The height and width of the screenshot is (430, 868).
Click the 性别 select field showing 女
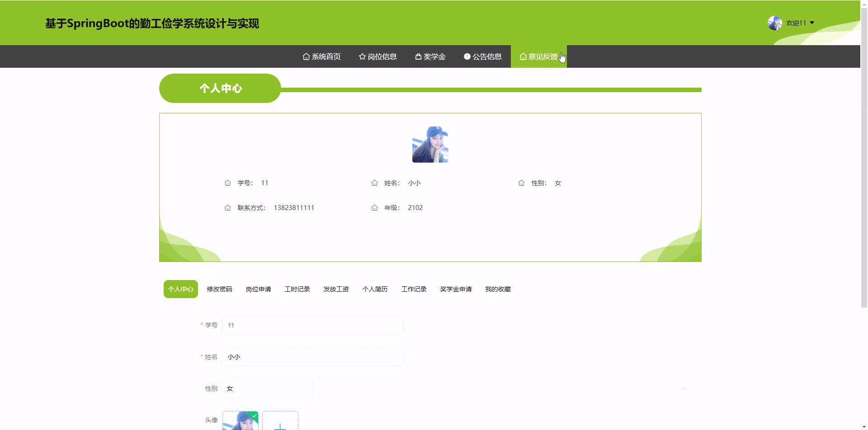point(268,388)
